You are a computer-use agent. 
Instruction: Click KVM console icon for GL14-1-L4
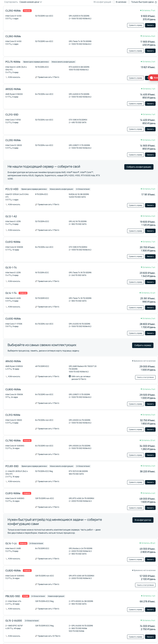tap(6, 559)
